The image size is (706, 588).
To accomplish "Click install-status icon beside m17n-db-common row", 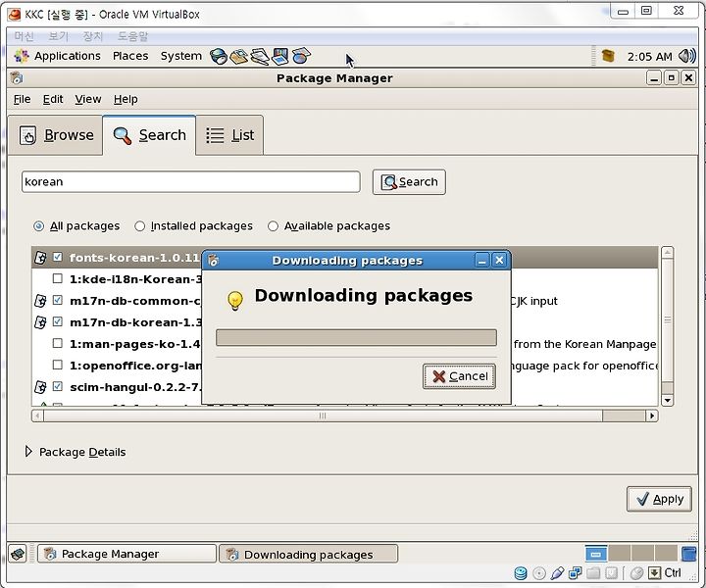I will point(40,301).
